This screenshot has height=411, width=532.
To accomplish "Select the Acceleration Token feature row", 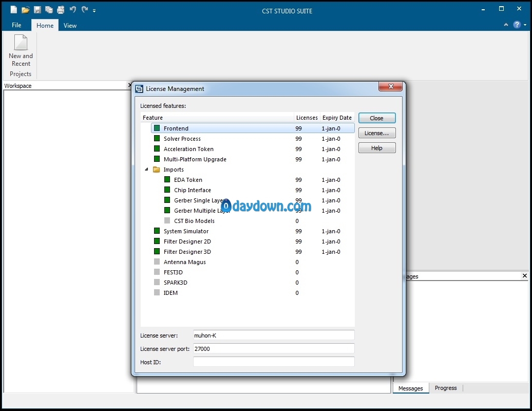I will coord(253,149).
